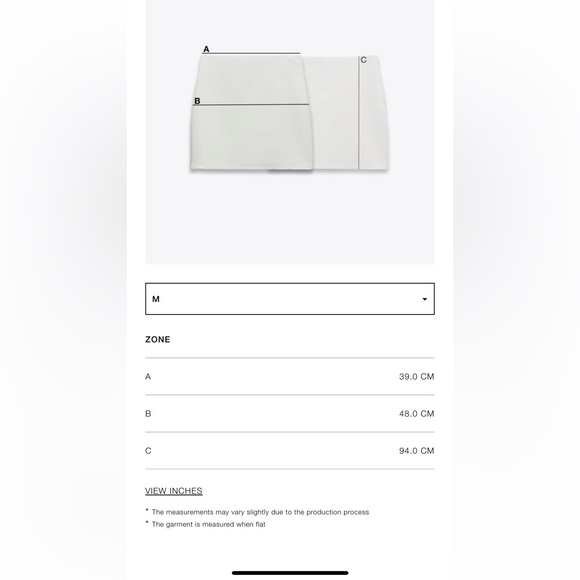The image size is (580, 580).
Task: Click the vertical length line C
Action: 358,113
